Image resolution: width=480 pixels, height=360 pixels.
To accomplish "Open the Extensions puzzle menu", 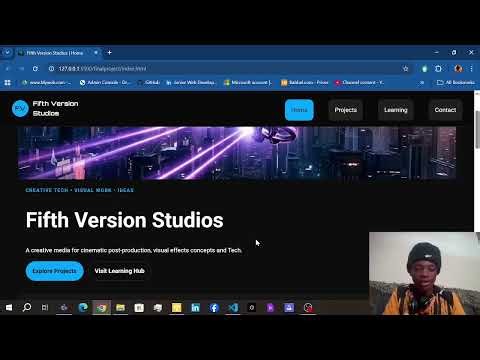I will 438,69.
